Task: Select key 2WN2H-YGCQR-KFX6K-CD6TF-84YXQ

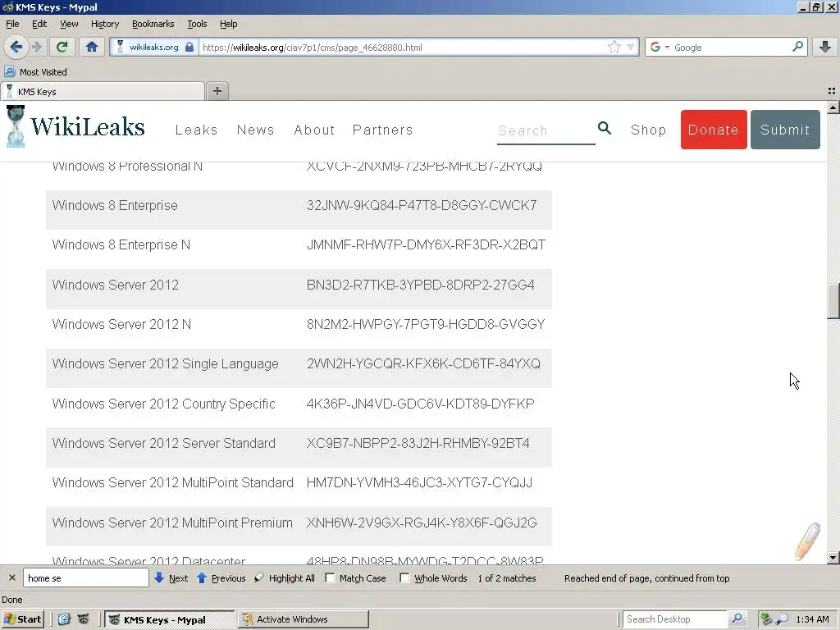Action: point(423,363)
